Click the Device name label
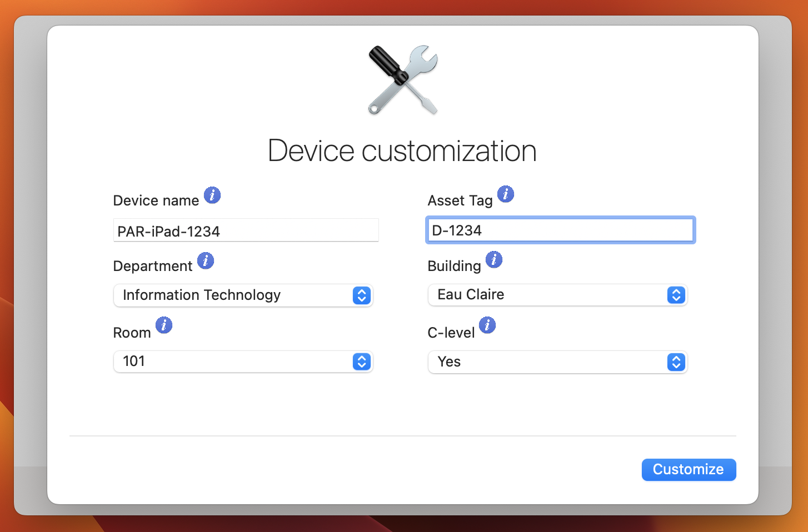 156,200
